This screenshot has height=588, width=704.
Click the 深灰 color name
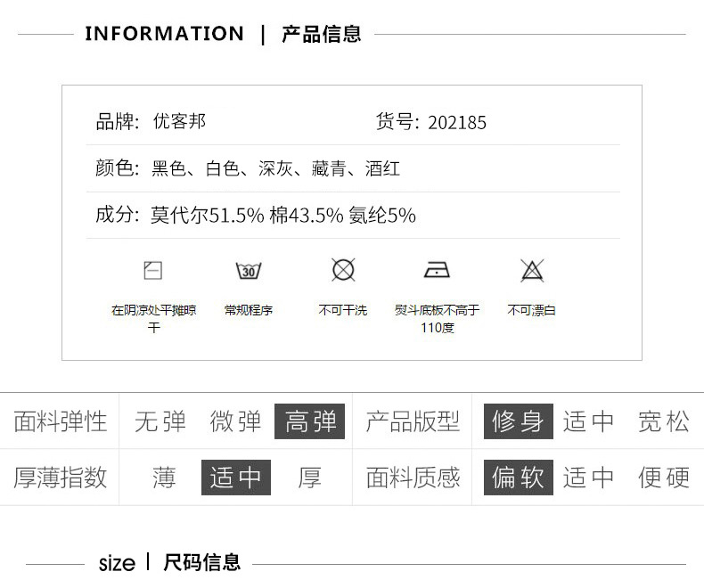(275, 168)
